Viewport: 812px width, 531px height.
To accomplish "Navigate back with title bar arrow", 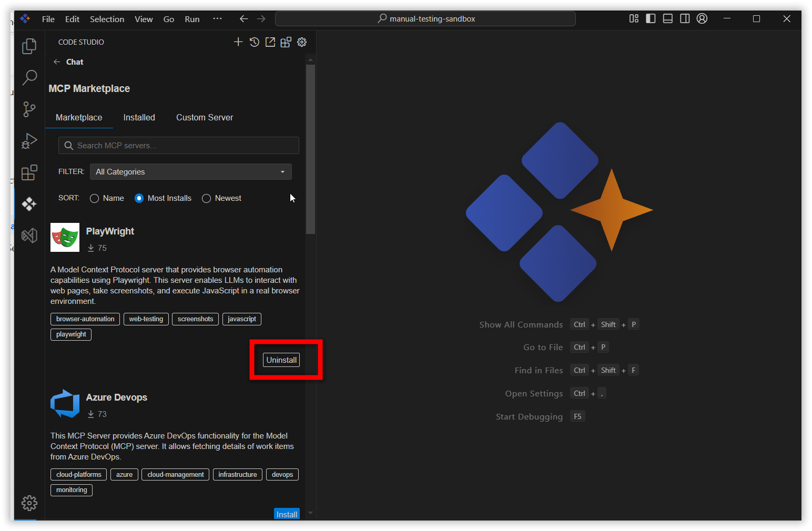I will coord(243,19).
